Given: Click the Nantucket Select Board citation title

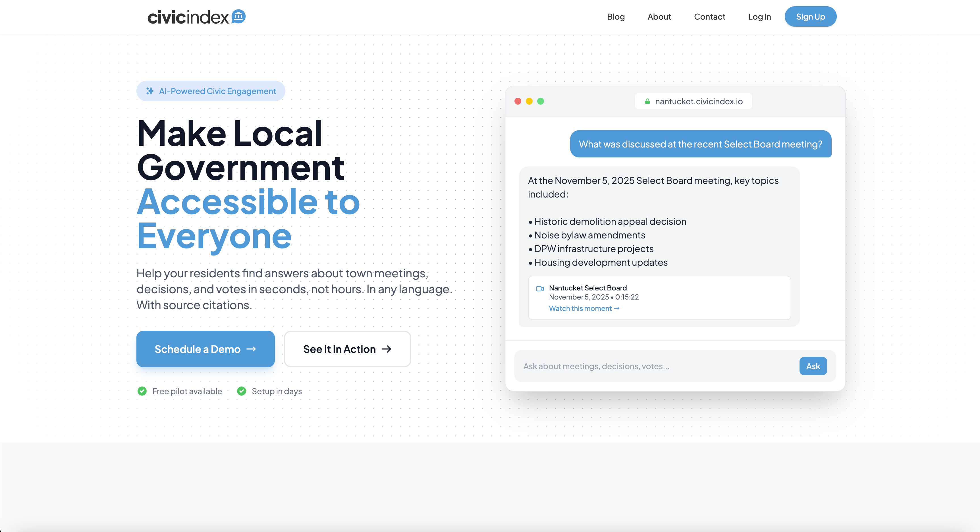Looking at the screenshot, I should [587, 288].
